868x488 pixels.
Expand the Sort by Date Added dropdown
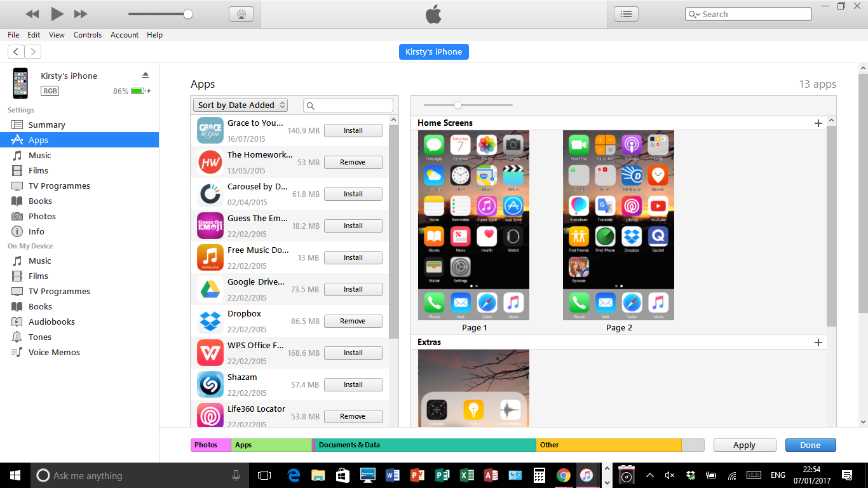(x=241, y=105)
